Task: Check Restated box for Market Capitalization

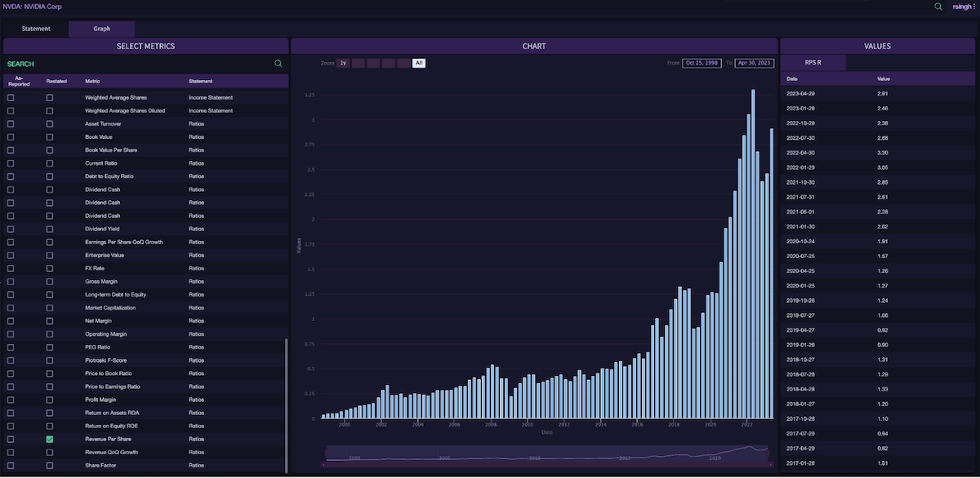Action: [x=50, y=308]
